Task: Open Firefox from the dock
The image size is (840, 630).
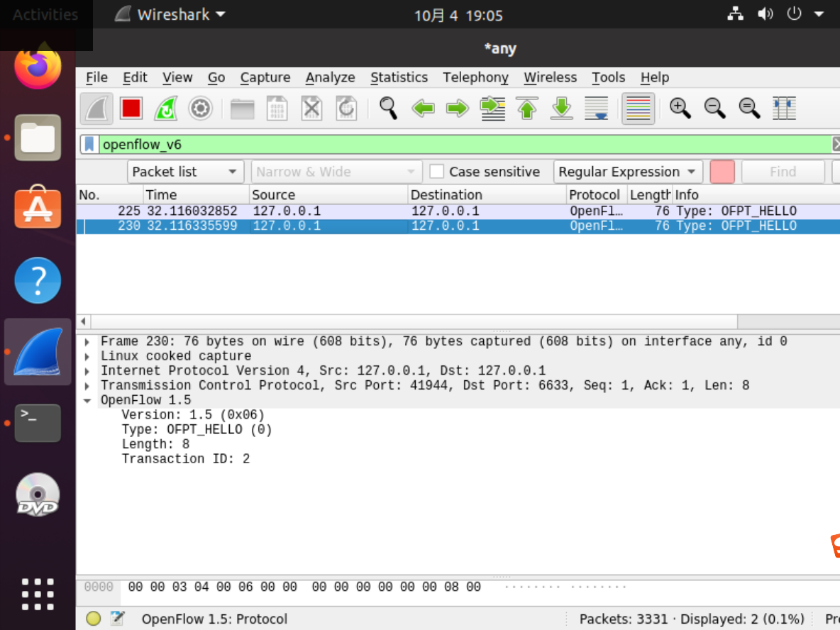Action: tap(38, 67)
